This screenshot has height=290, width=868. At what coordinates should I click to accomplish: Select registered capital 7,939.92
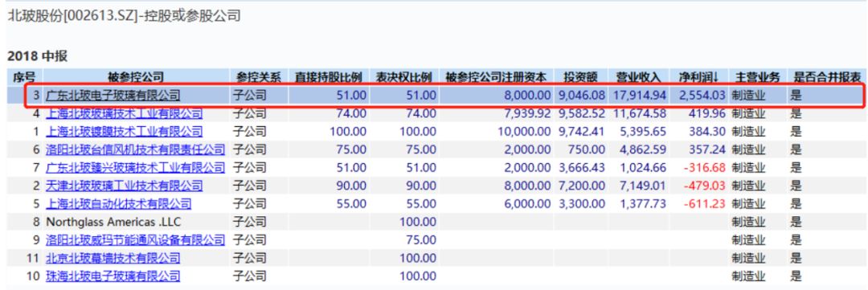(527, 114)
